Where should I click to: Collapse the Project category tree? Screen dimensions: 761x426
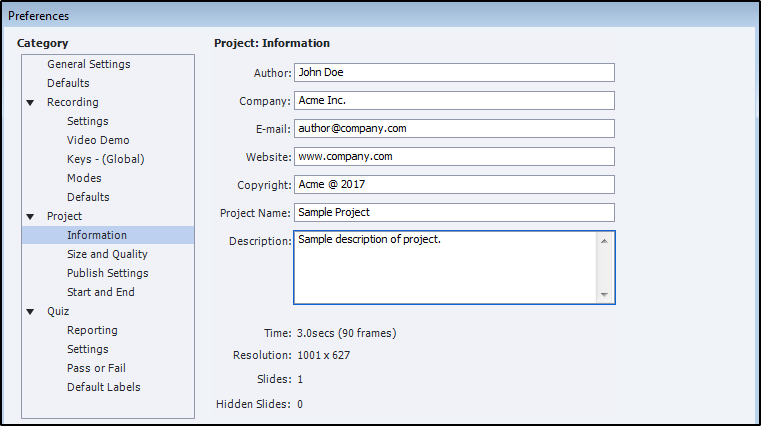[x=31, y=216]
